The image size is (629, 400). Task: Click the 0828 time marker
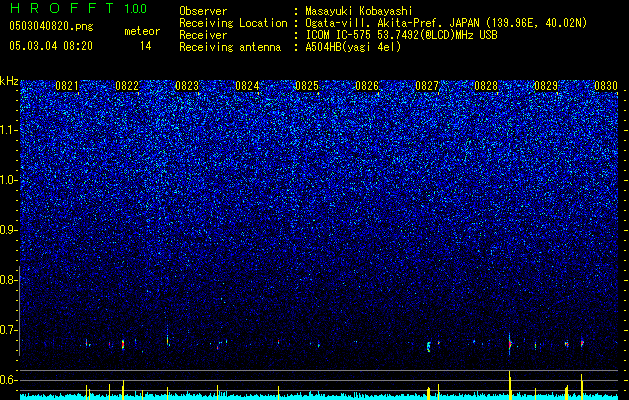click(x=486, y=86)
